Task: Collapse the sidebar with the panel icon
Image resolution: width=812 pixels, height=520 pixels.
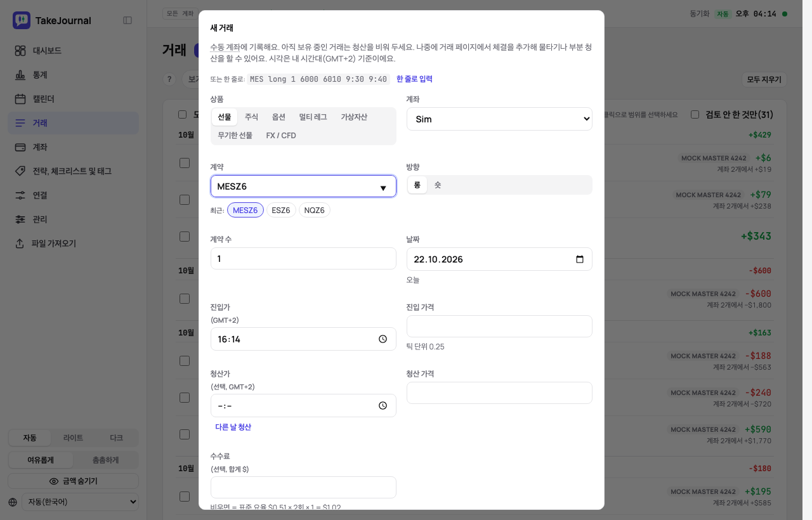Action: pyautogui.click(x=128, y=20)
